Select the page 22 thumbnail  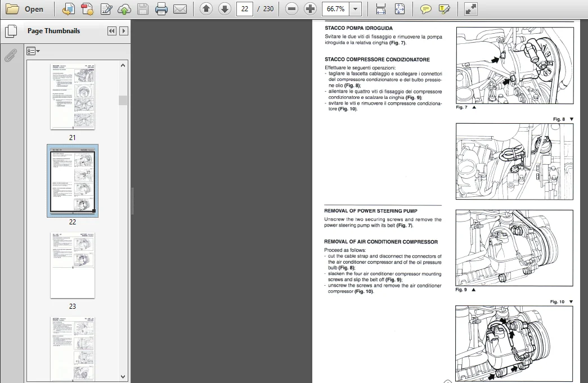(73, 181)
